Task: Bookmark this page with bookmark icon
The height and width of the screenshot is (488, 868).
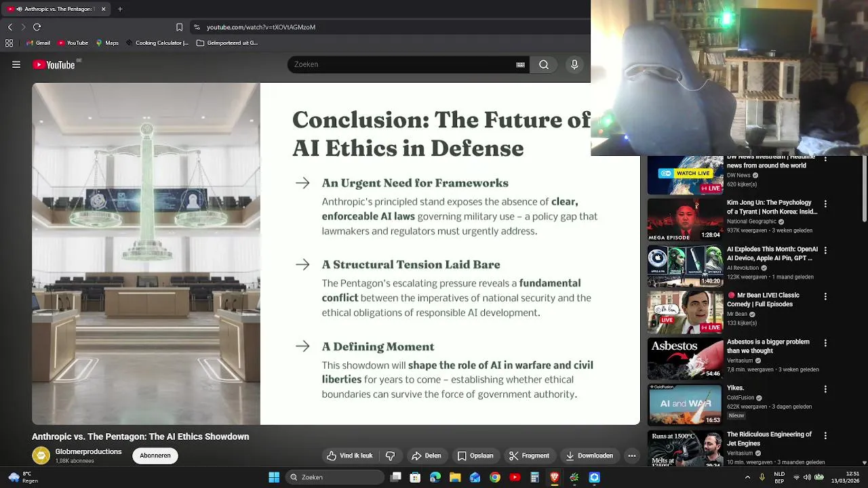Action: (x=179, y=27)
